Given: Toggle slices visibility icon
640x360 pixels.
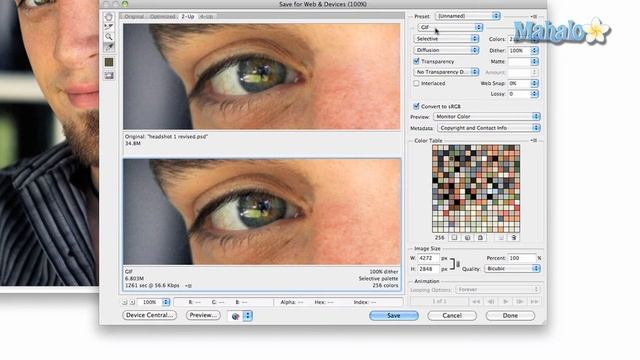Looking at the screenshot, I should (109, 76).
